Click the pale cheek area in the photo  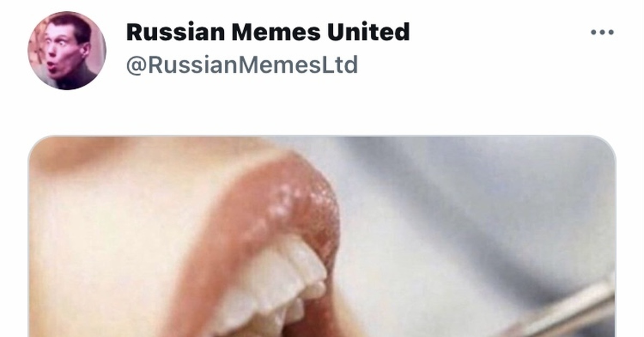102,241
